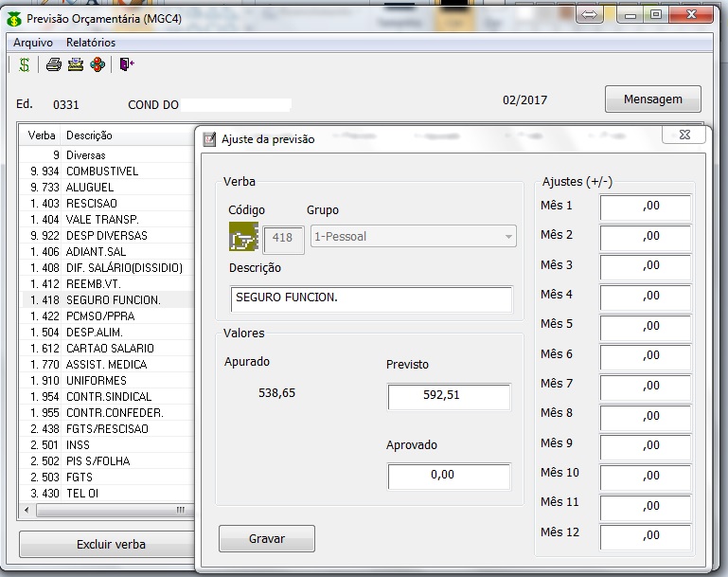Click the colored balls toolbar icon
728x577 pixels.
coord(98,64)
